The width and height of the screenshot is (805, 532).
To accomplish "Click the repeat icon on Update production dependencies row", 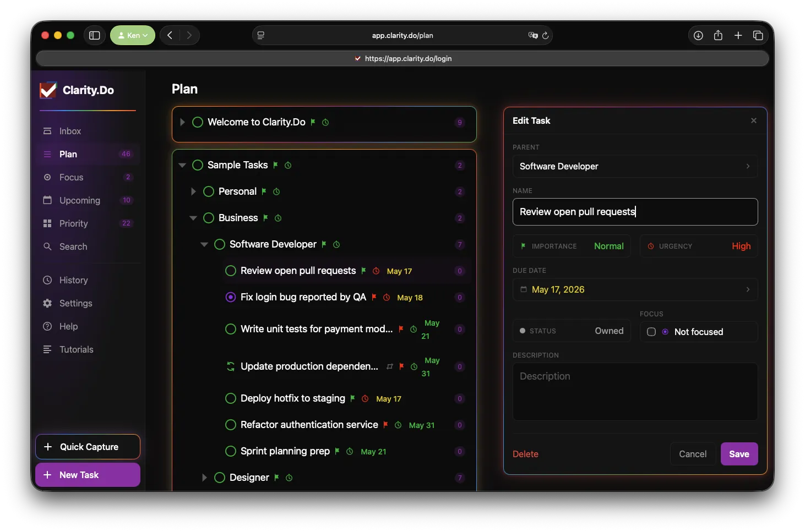I will tap(390, 366).
